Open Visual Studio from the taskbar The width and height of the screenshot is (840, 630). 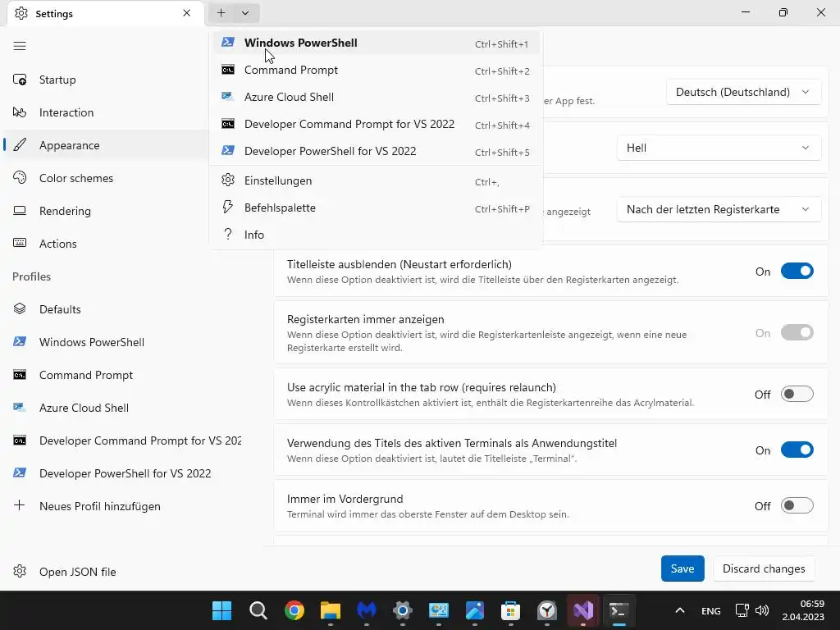tap(583, 610)
